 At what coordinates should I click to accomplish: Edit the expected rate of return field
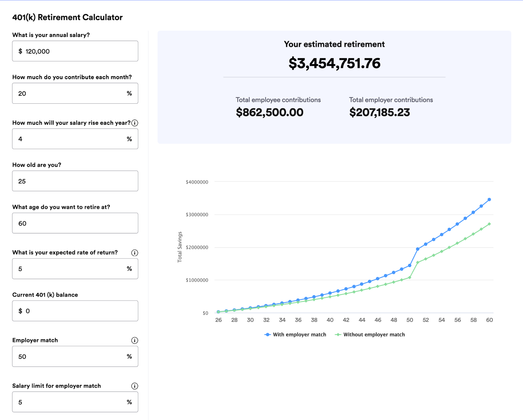coord(75,269)
